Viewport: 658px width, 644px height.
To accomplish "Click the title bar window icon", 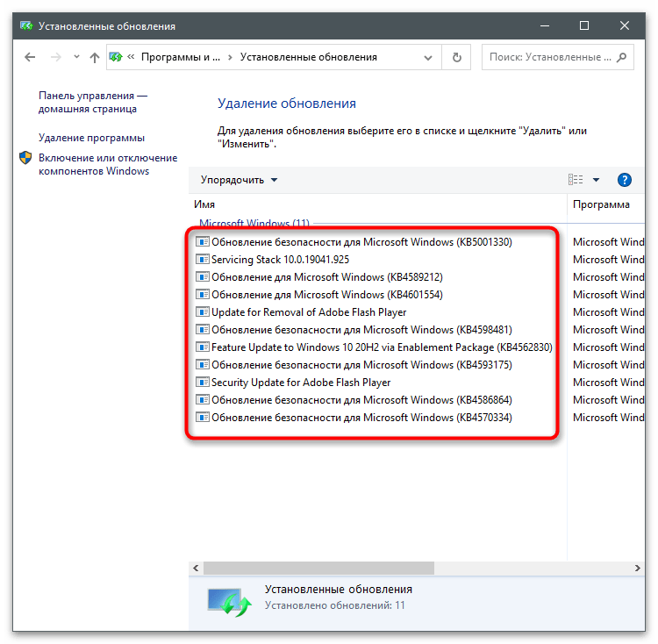I will (26, 26).
